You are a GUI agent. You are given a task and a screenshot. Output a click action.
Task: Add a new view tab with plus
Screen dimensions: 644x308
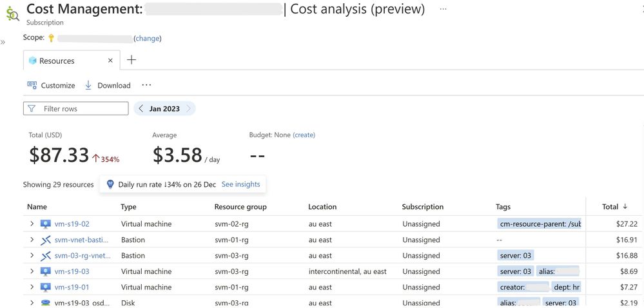[132, 60]
